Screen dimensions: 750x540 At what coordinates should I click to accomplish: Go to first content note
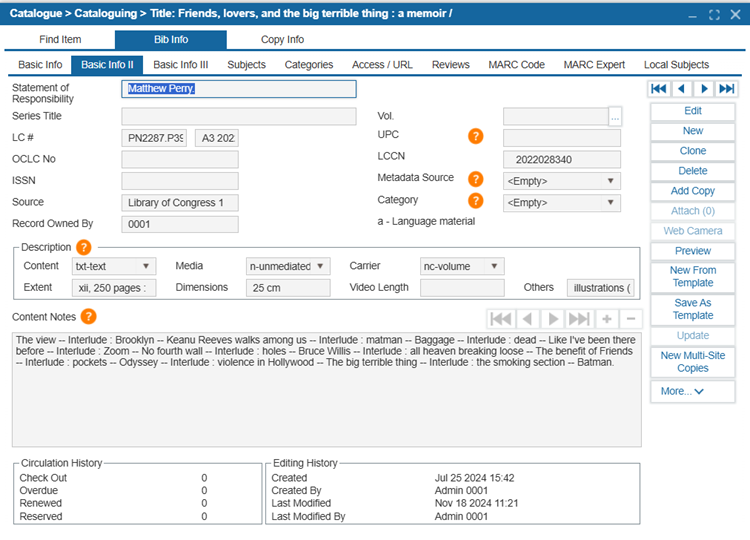coord(501,319)
